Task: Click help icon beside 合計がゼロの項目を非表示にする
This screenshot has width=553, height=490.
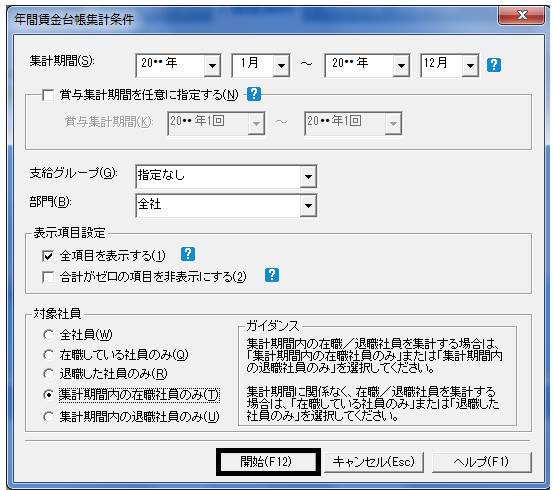Action: [272, 275]
